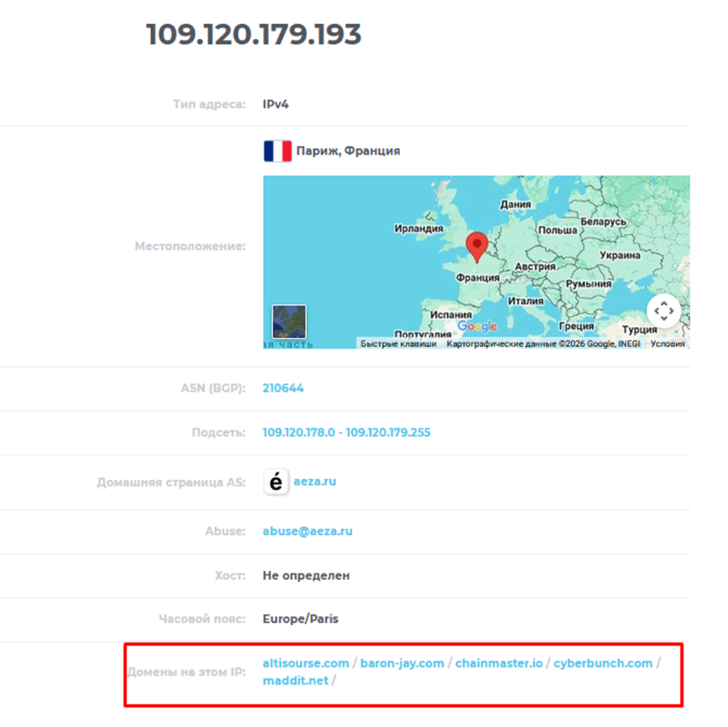Click the 'Румыния' label on the map
Viewport: 728px width, 727px height.
(588, 283)
